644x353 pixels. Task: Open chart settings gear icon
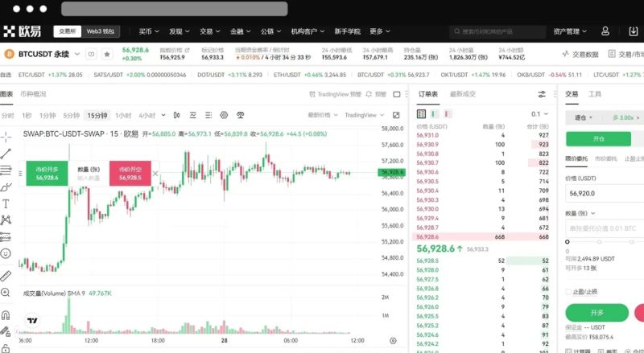(x=224, y=115)
